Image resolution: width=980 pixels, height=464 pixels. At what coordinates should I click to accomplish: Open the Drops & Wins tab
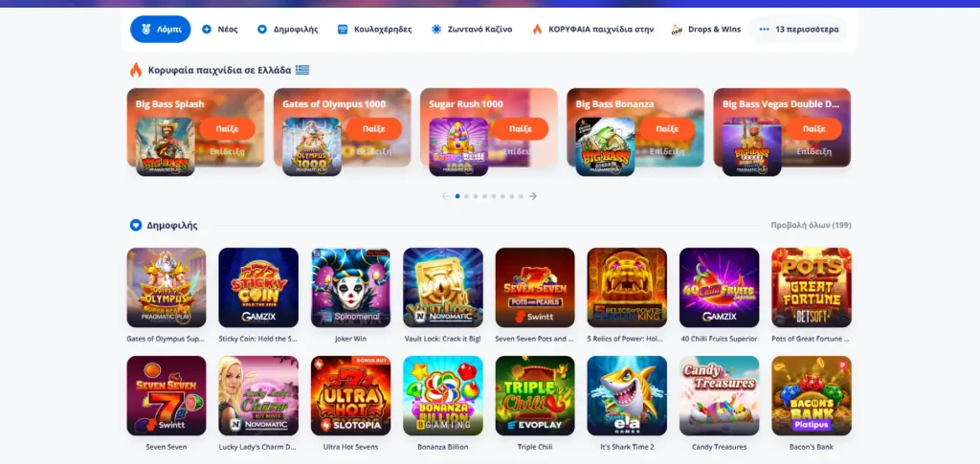click(705, 30)
